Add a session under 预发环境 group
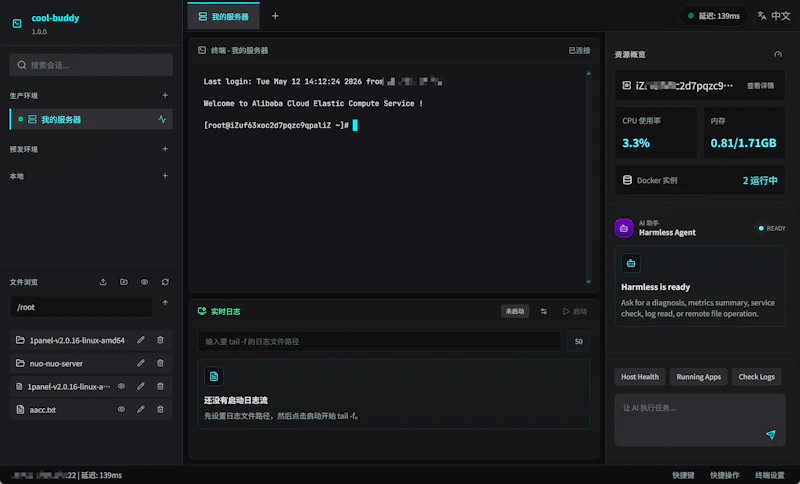Image resolution: width=800 pixels, height=484 pixels. [165, 149]
